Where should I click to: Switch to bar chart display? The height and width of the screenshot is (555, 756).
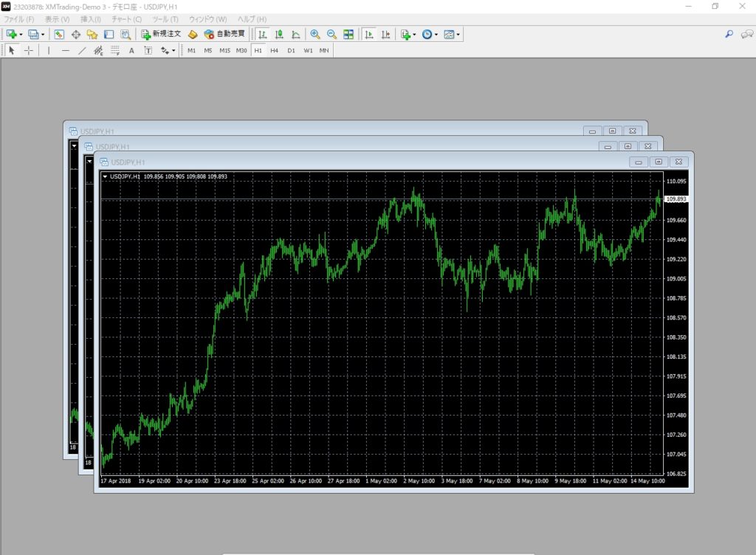(263, 34)
